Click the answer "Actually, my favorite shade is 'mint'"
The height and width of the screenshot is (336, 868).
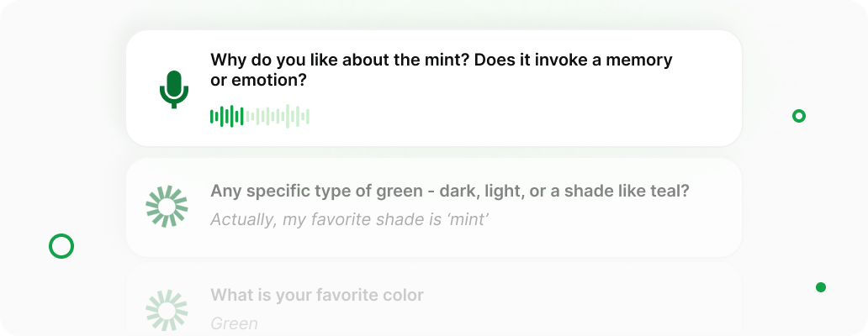pyautogui.click(x=349, y=220)
